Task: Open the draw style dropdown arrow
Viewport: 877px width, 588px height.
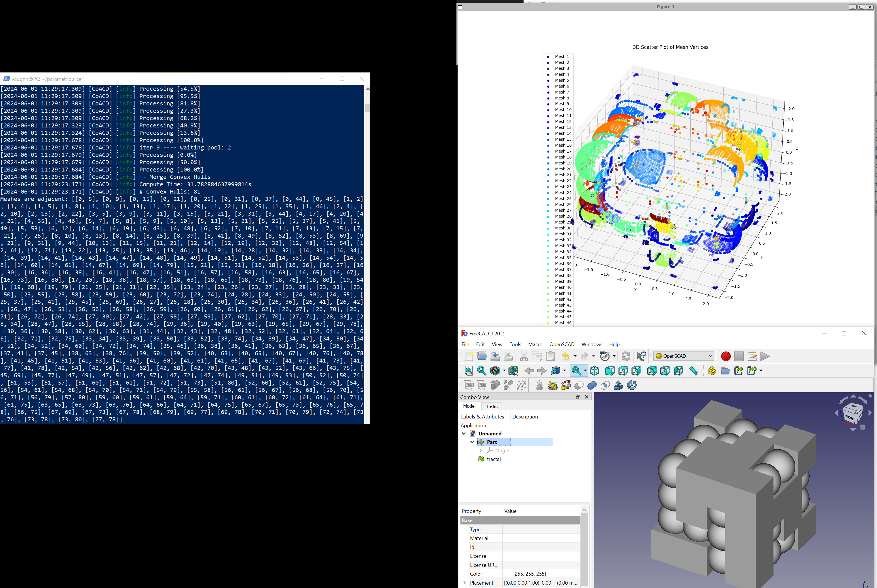Action: pyautogui.click(x=504, y=371)
